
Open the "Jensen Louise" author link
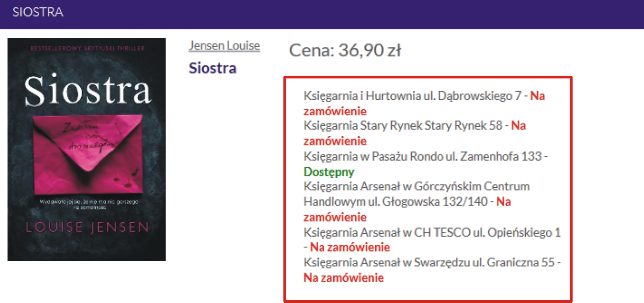(x=224, y=46)
